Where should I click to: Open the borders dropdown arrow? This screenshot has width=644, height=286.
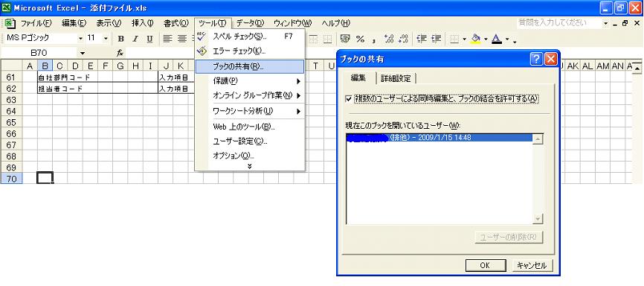(464, 39)
